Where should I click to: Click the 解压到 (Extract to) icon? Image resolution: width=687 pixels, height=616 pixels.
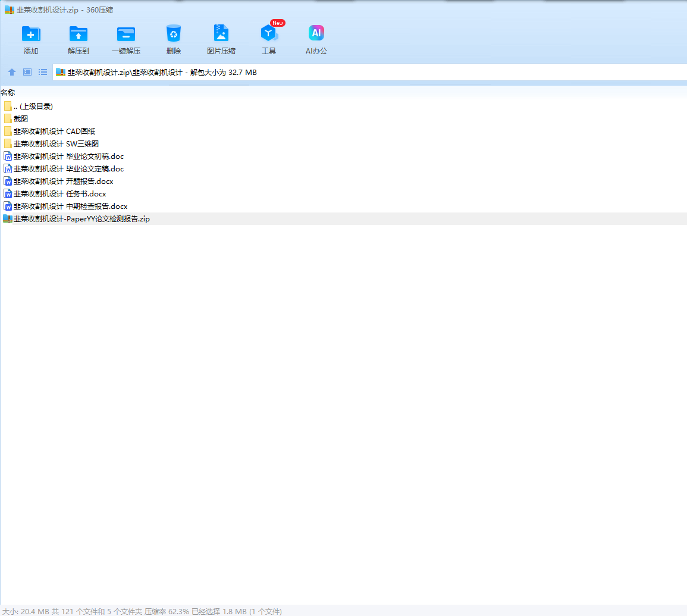(79, 34)
